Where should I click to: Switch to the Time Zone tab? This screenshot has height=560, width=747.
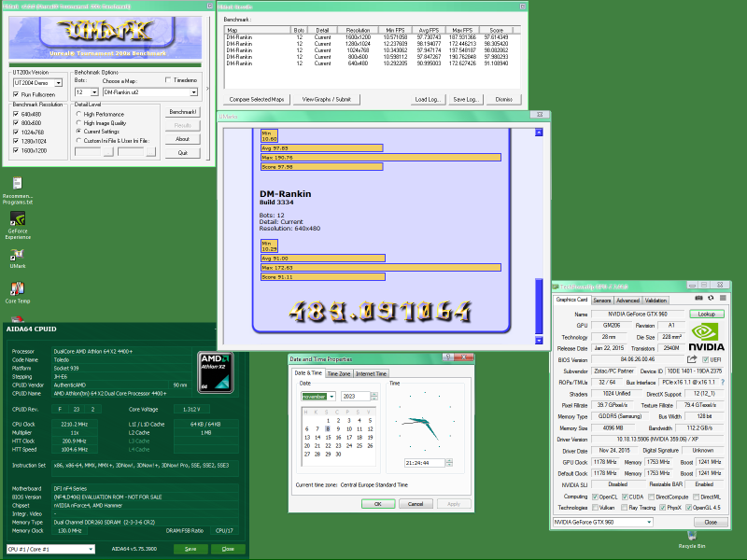(339, 374)
